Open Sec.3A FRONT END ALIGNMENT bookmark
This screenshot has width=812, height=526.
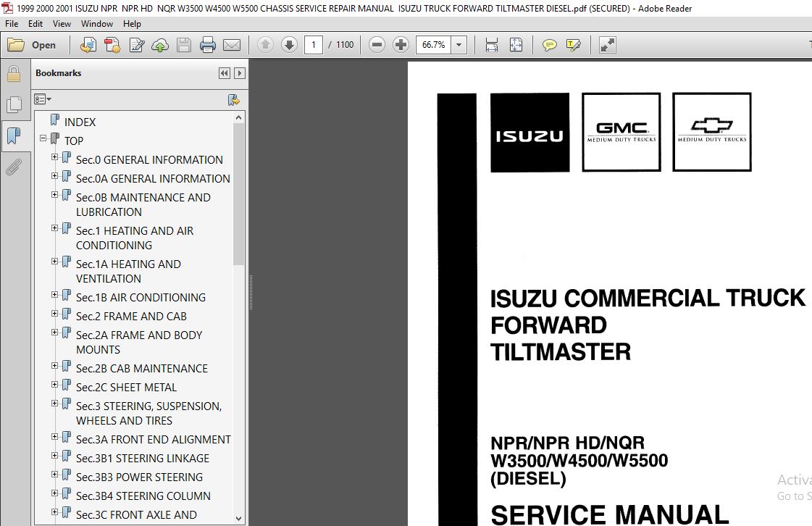154,440
